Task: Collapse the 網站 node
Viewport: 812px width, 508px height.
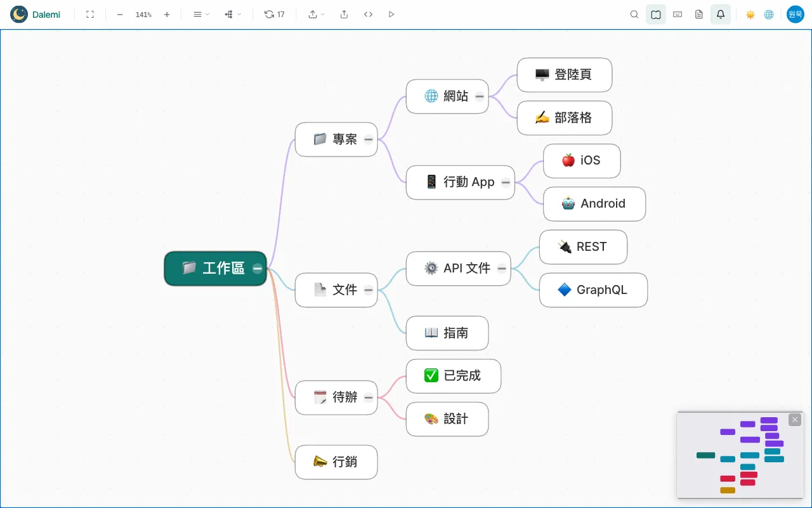Action: pyautogui.click(x=480, y=97)
